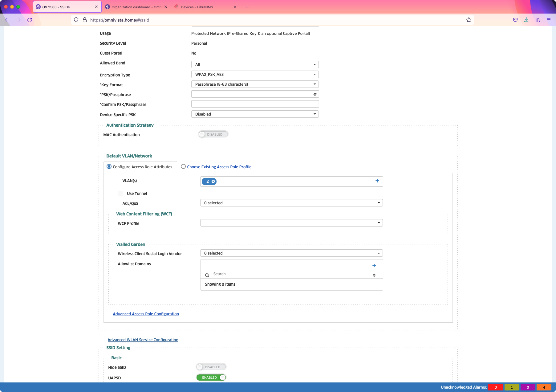Image resolution: width=556 pixels, height=392 pixels.
Task: Reload the page using the refresh icon
Action: [30, 20]
